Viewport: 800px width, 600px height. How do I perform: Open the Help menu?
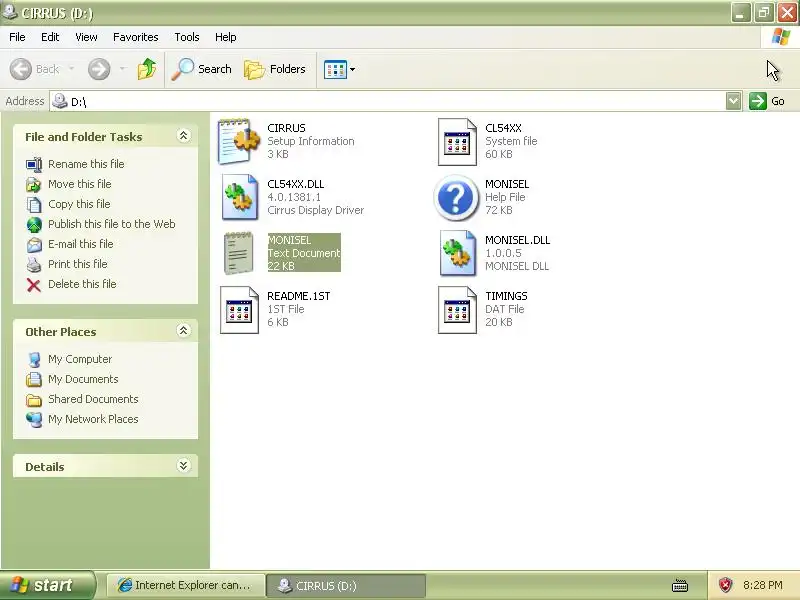(x=226, y=37)
